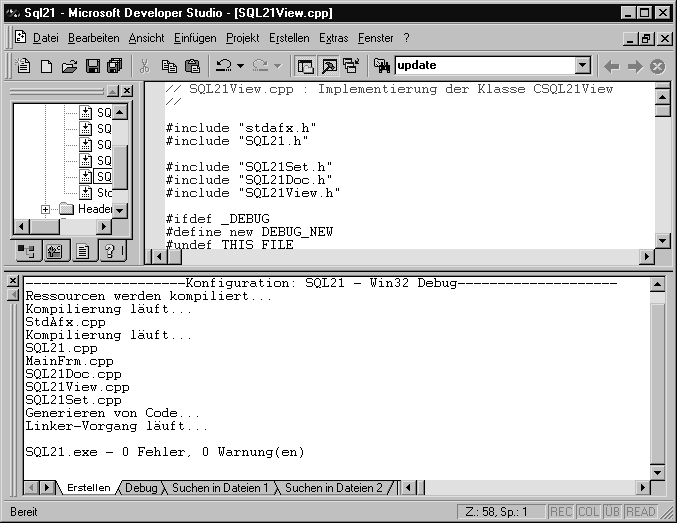677x523 pixels.
Task: Open the Datei menu
Action: coord(46,38)
